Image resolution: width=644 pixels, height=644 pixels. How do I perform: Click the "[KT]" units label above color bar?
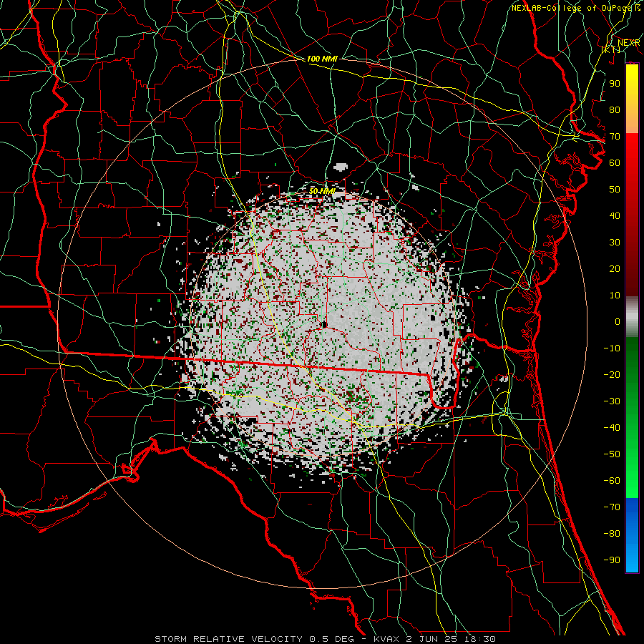click(611, 49)
